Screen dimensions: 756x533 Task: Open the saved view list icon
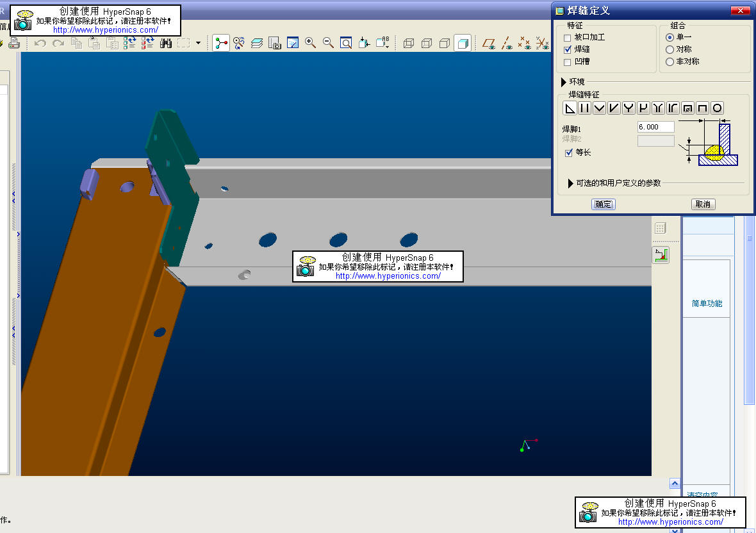(383, 44)
